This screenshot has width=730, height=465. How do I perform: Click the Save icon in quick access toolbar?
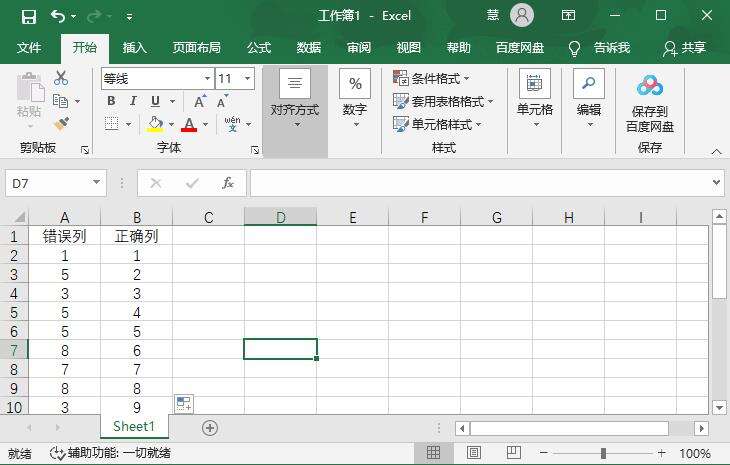[28, 17]
